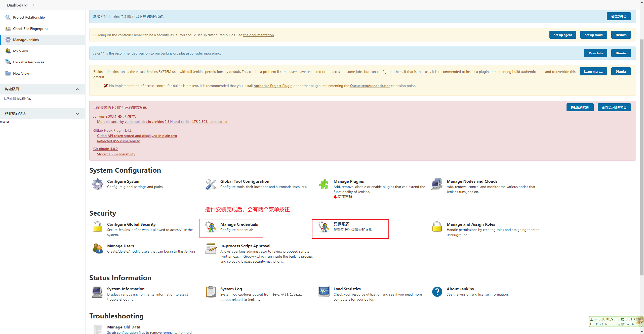Click the Configure Global Security padlock icon
The width and height of the screenshot is (644, 334).
(x=98, y=227)
